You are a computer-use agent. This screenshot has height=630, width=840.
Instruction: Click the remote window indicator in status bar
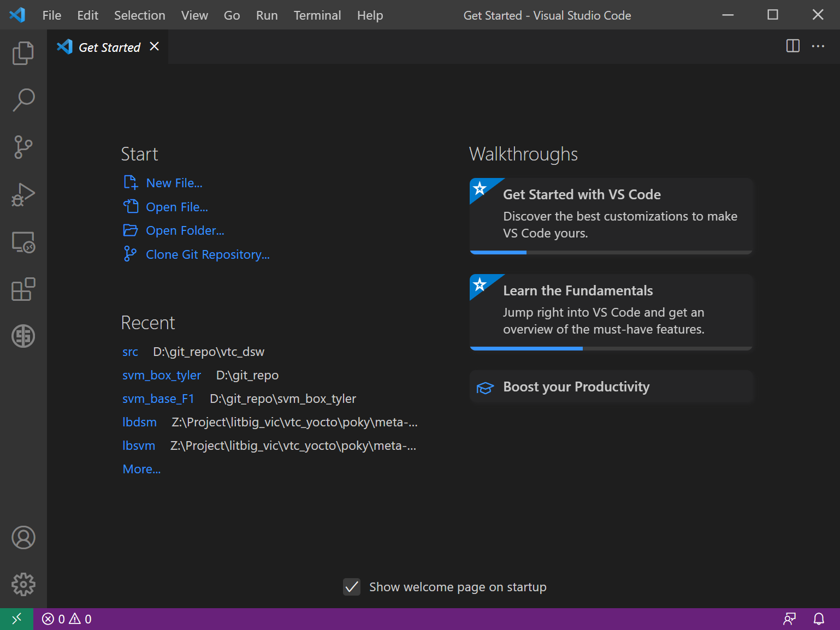16,619
